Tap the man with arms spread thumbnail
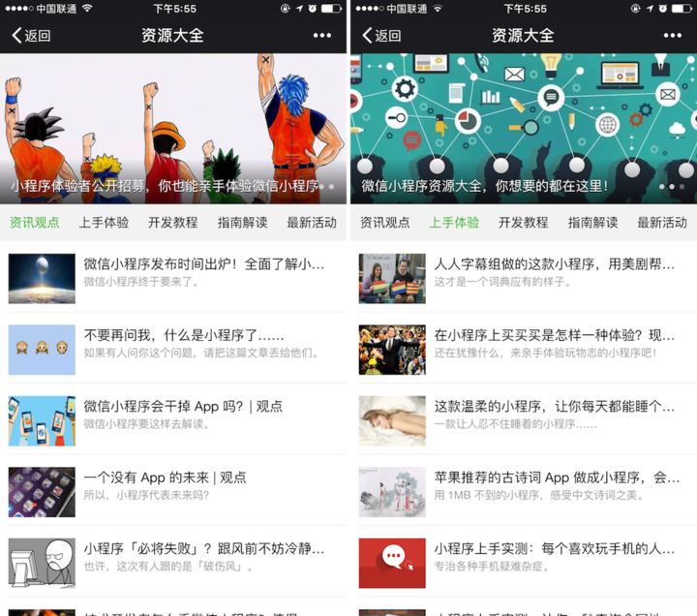Screen dimensions: 697x616 (x=392, y=350)
